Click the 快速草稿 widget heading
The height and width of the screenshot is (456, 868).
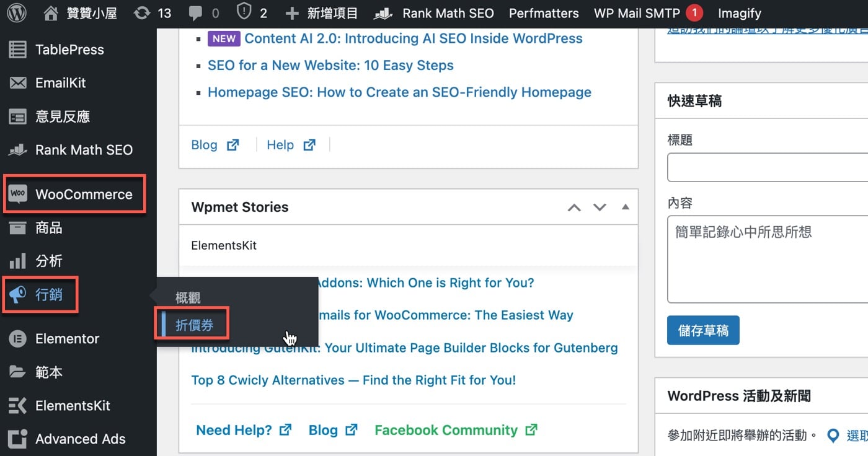click(694, 101)
